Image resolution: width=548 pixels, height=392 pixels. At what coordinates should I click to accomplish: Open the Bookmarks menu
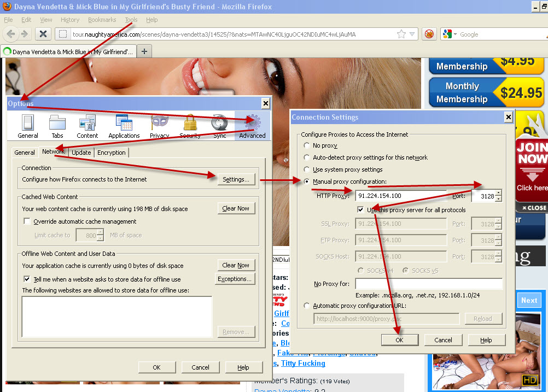[102, 20]
